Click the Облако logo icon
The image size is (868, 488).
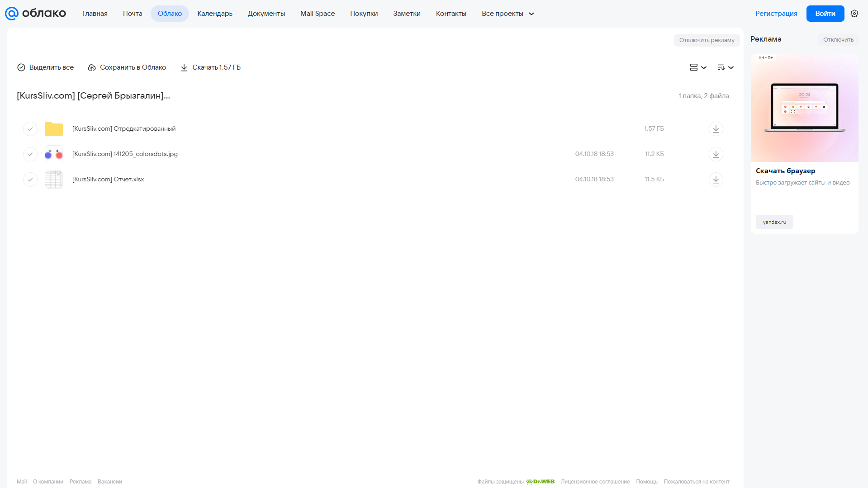point(12,14)
